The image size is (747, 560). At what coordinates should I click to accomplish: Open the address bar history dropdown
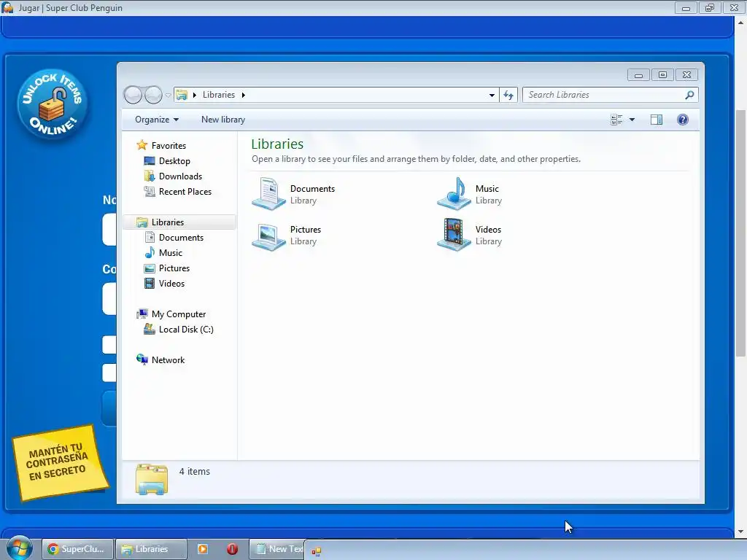pyautogui.click(x=492, y=96)
